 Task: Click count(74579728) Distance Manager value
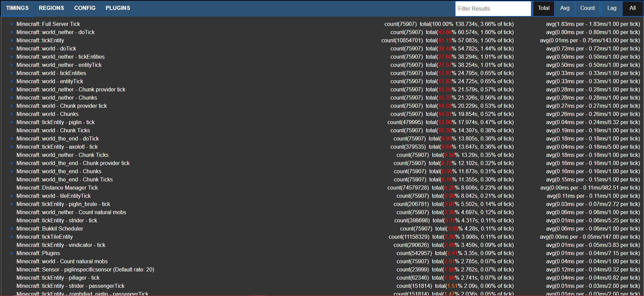pos(408,188)
